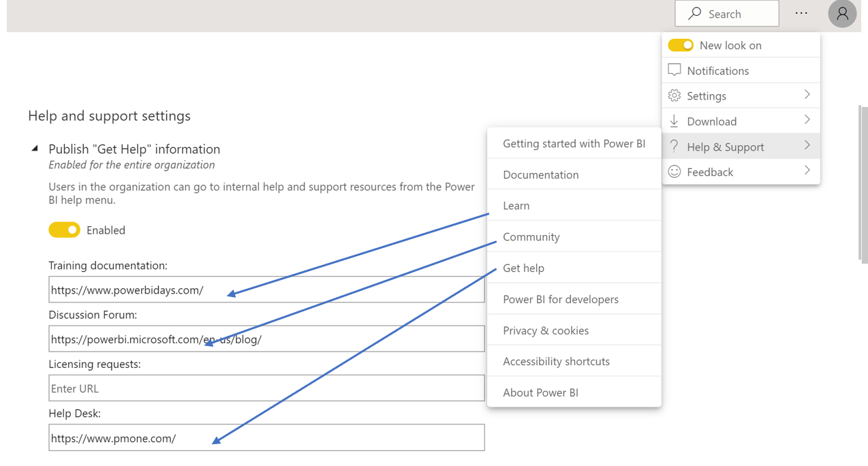Open Documentation from the help menu

(574, 174)
